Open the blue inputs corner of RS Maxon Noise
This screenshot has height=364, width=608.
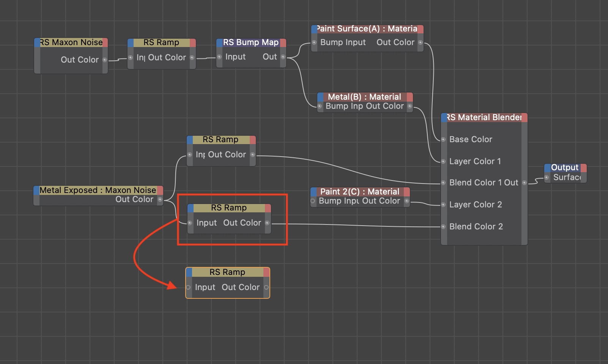37,42
